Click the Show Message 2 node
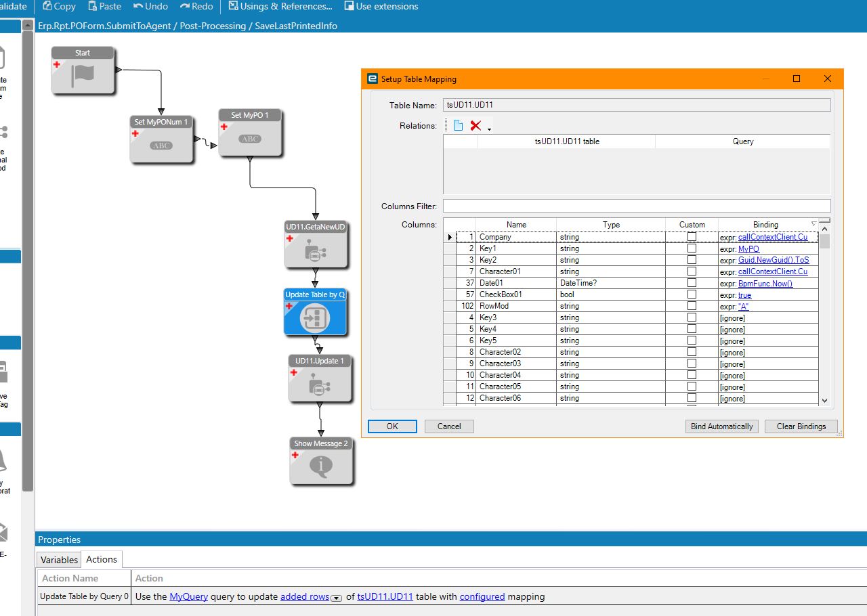Image resolution: width=867 pixels, height=616 pixels. click(321, 466)
